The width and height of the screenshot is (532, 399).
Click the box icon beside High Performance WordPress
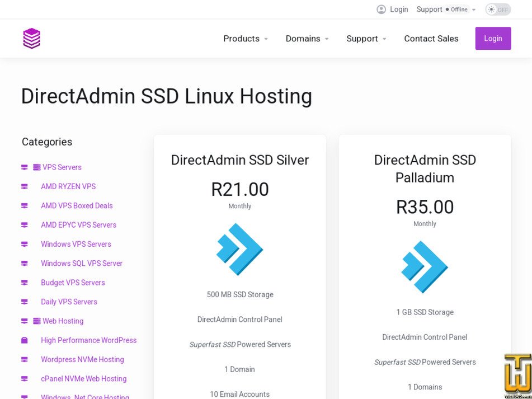click(25, 340)
